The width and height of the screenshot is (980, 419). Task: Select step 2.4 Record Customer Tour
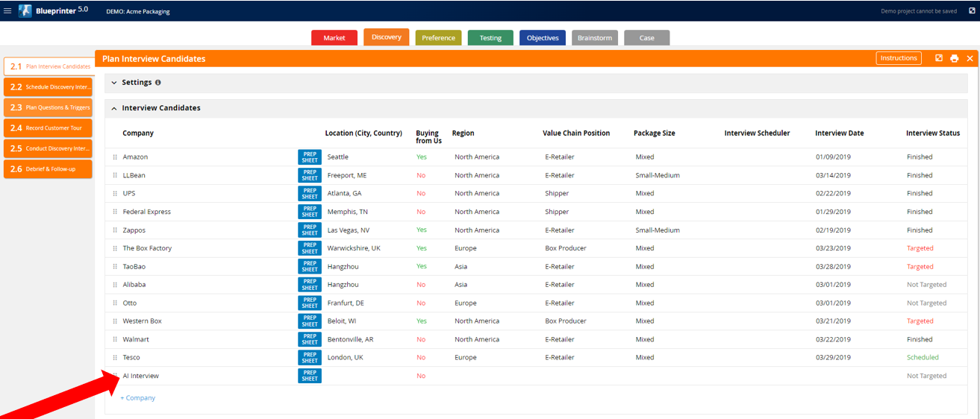tap(48, 128)
